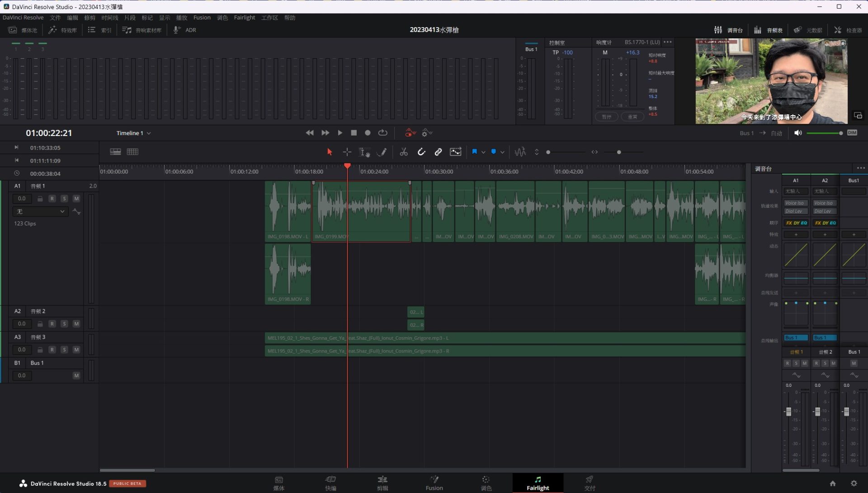Open the mixer A1 input selector
The image size is (868, 493).
[x=796, y=191]
